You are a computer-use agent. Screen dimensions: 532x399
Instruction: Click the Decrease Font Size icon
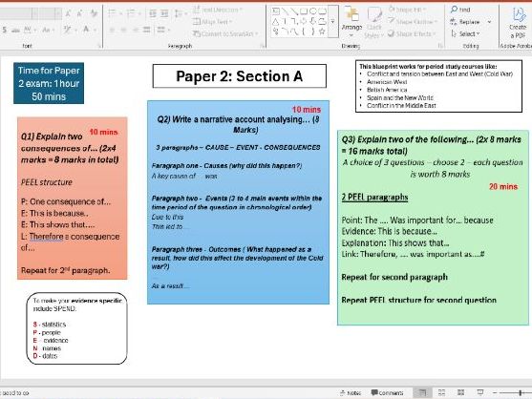pos(80,13)
